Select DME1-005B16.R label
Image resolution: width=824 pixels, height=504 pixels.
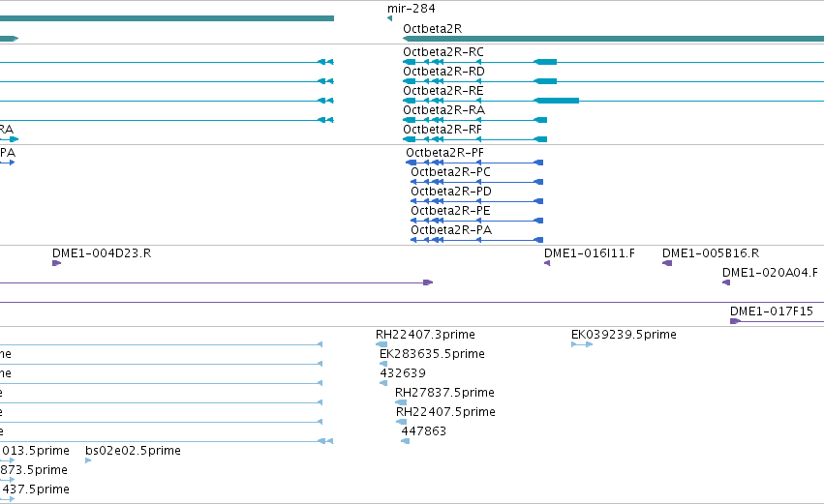(711, 253)
